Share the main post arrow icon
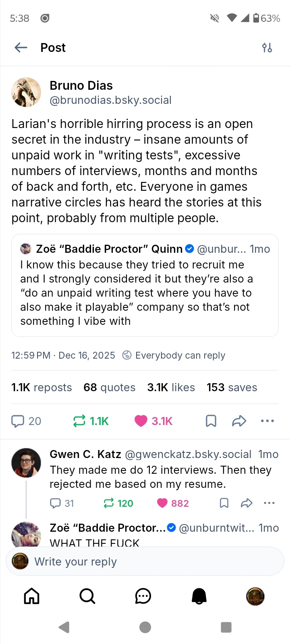Screen dimensions: 290x644 (x=239, y=421)
